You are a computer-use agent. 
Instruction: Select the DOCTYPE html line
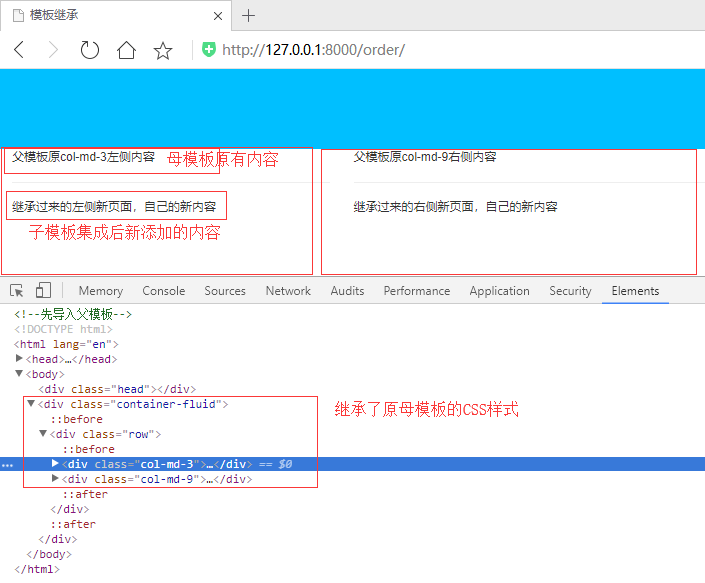point(63,329)
